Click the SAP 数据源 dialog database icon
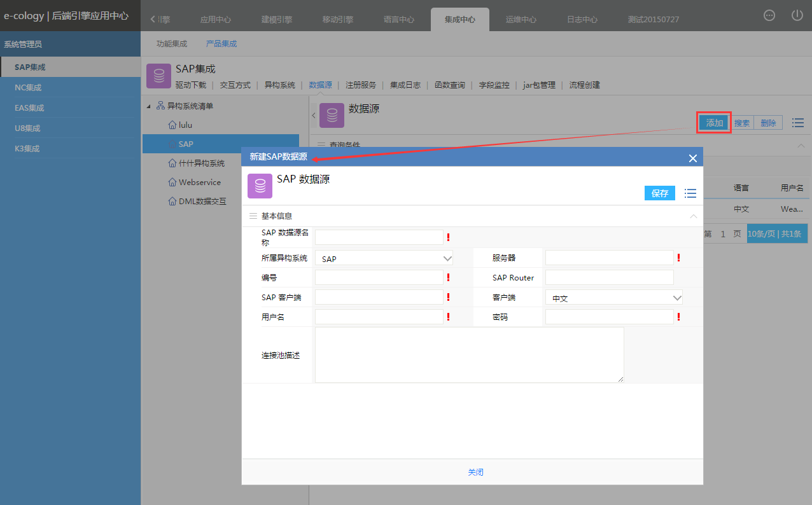 click(260, 186)
